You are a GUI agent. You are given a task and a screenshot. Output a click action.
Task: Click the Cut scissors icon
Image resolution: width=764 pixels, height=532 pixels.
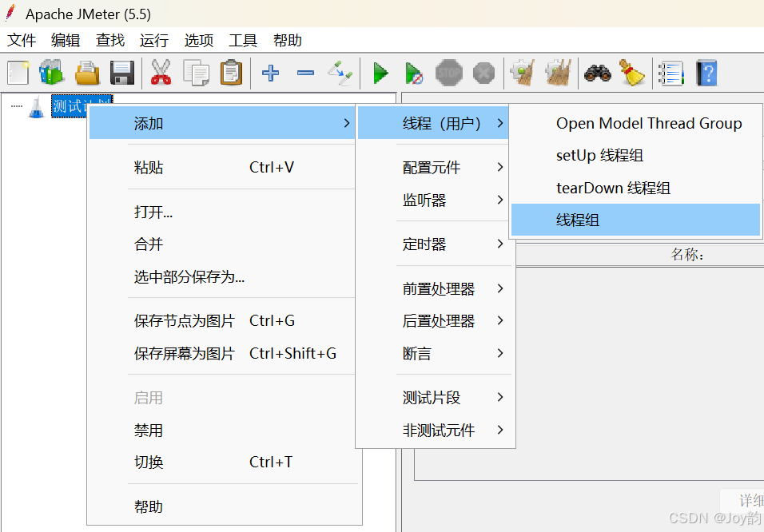[161, 73]
